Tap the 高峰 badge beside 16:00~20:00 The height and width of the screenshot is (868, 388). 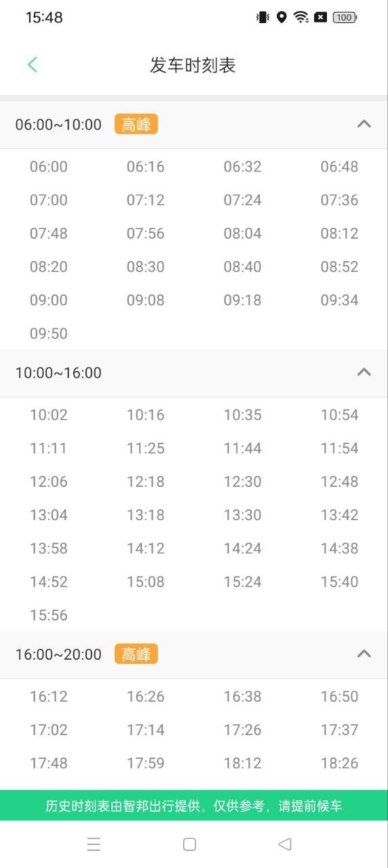click(136, 654)
